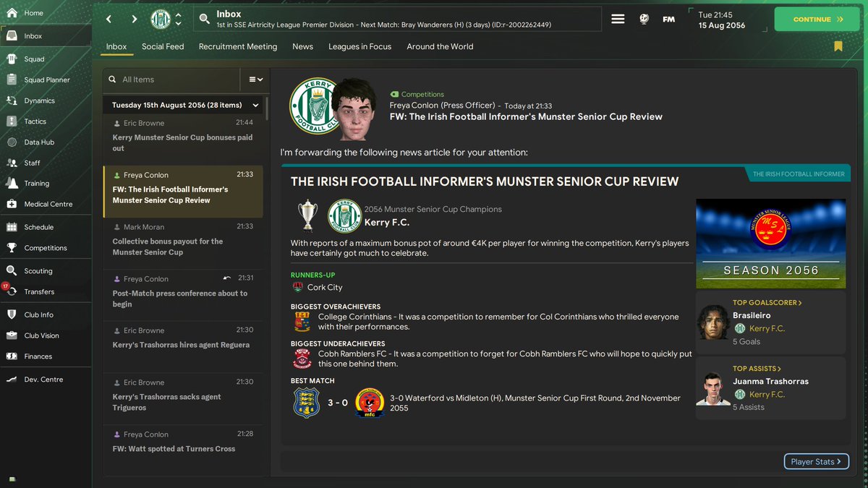Click the Cobh Ramblers FC crest

click(x=302, y=359)
